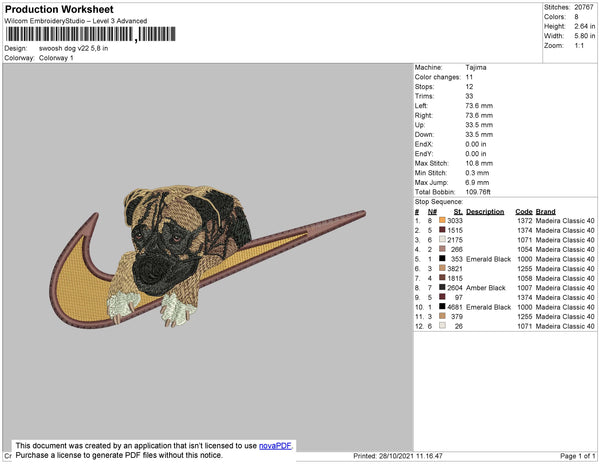Click thread code 1054 in row 4
Screen dimensions: 600x464
tap(525, 249)
